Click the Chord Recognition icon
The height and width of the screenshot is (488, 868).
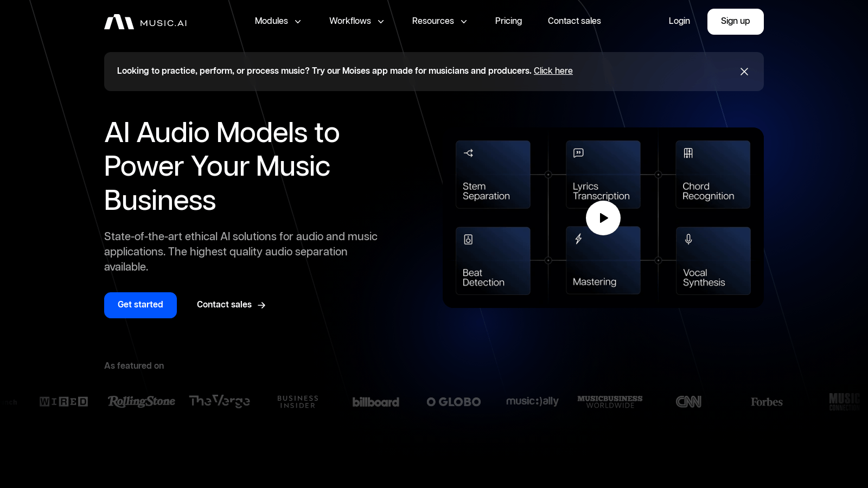click(688, 153)
